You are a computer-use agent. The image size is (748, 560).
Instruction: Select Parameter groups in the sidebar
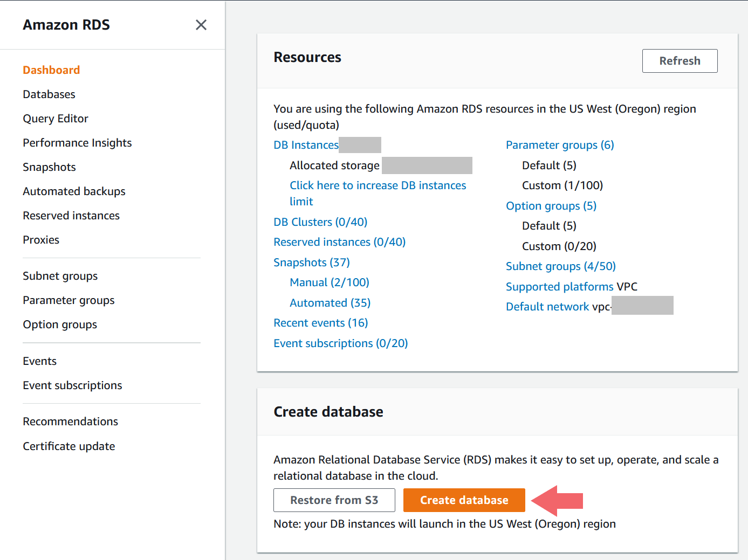[68, 300]
